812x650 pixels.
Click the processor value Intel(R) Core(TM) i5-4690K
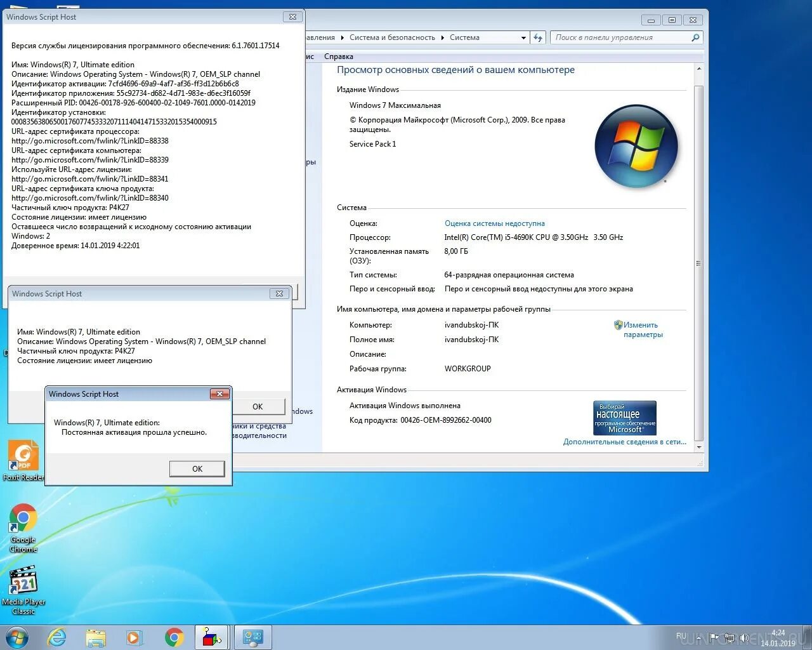(x=534, y=237)
